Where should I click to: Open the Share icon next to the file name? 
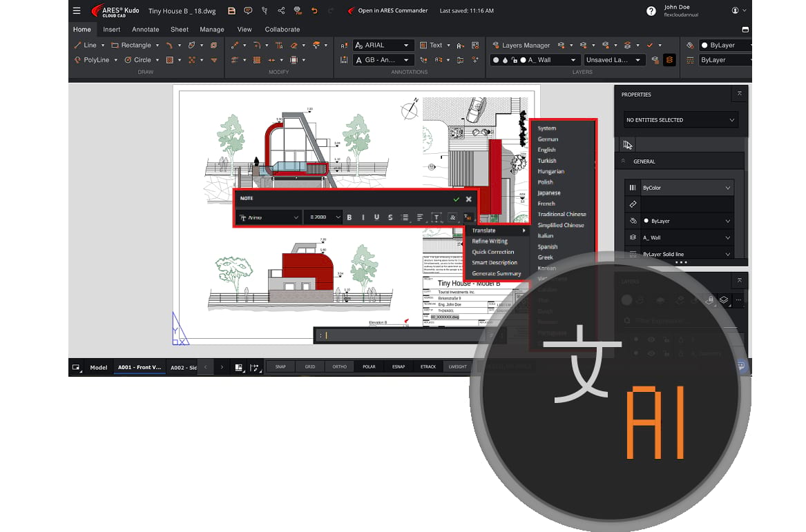pos(281,10)
